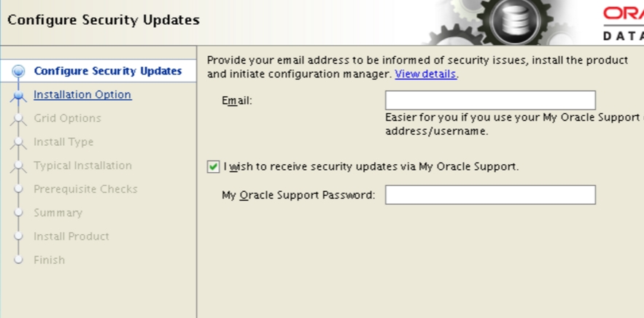Click the Summary step circle icon

coord(18,212)
